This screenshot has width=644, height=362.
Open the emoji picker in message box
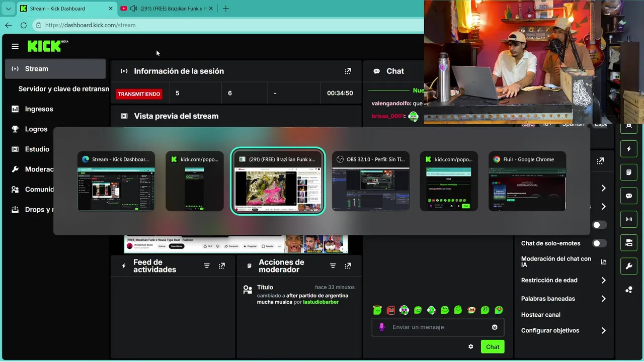495,327
